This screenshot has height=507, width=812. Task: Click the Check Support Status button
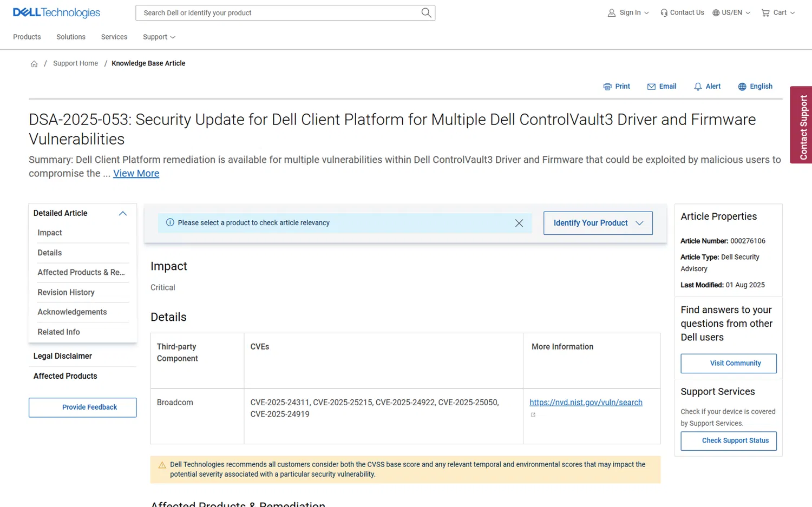click(729, 441)
